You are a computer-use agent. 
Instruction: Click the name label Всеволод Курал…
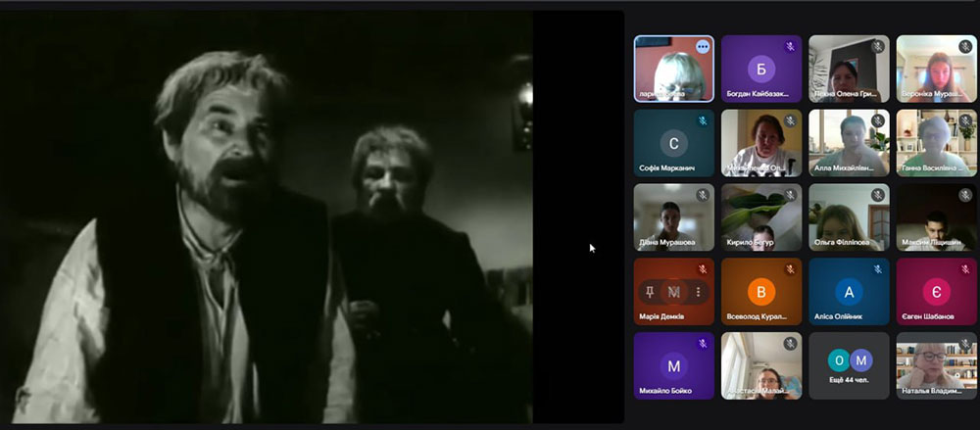click(x=757, y=316)
